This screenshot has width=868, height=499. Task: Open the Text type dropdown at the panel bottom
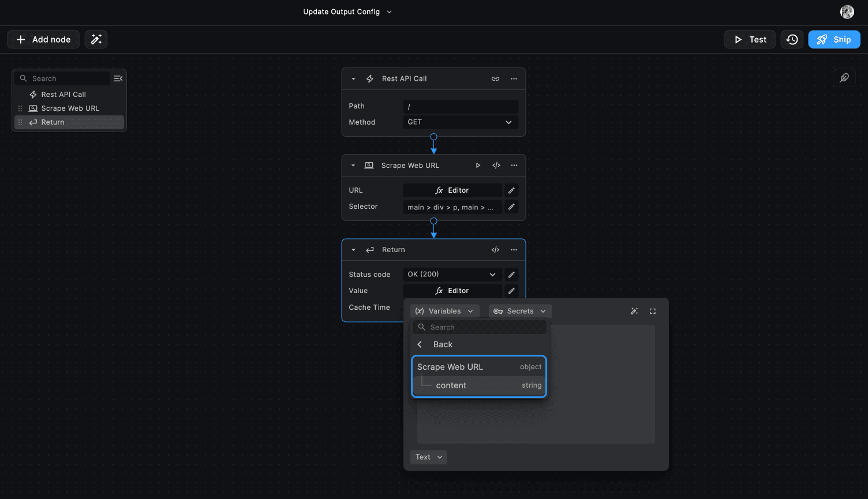[x=428, y=457]
